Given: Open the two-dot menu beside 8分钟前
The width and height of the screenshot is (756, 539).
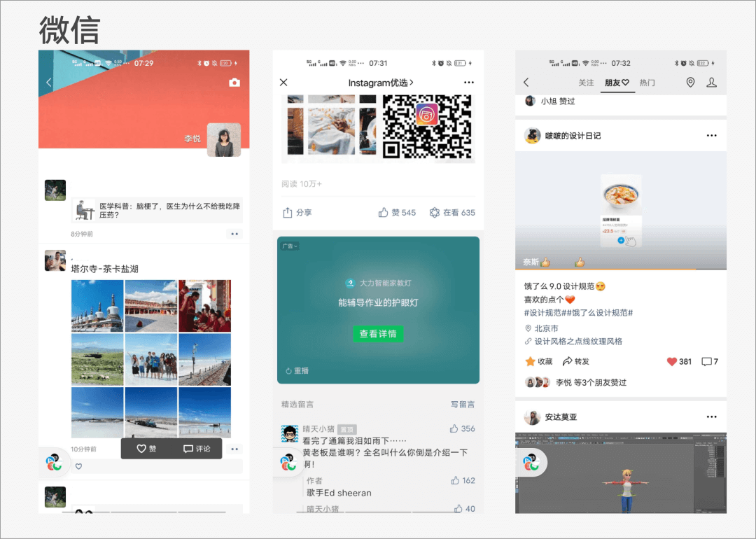Looking at the screenshot, I should tap(234, 234).
